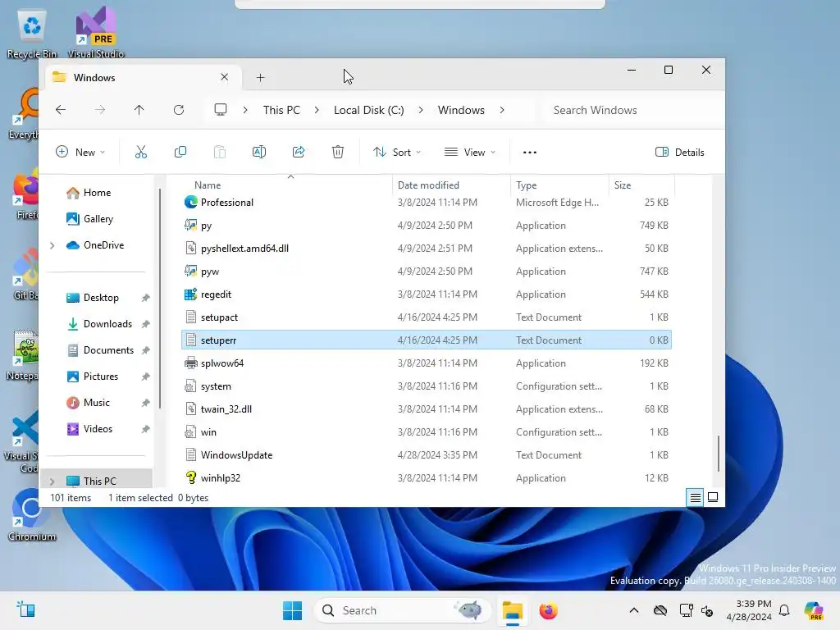The height and width of the screenshot is (630, 840).
Task: Open Widgets button on taskbar
Action: coord(25,609)
